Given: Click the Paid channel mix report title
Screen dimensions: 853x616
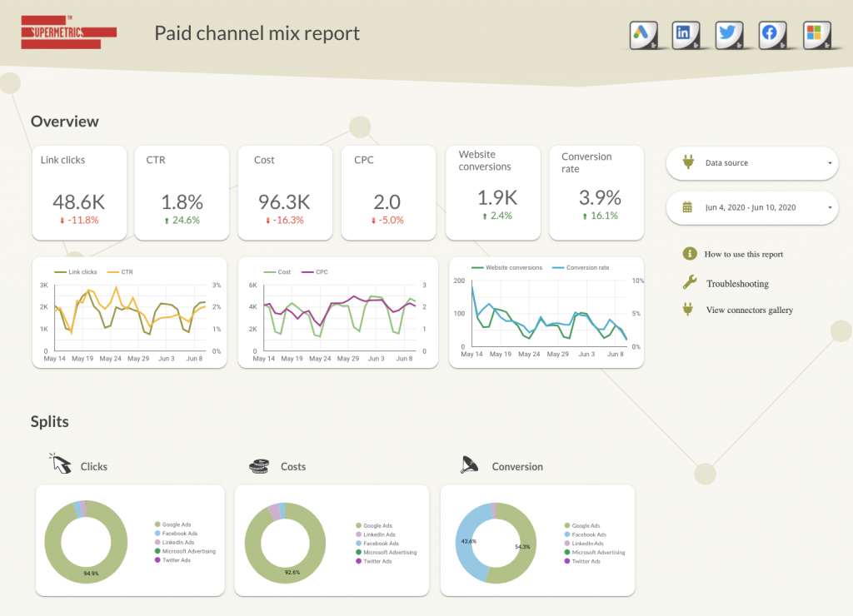Looking at the screenshot, I should coord(257,33).
